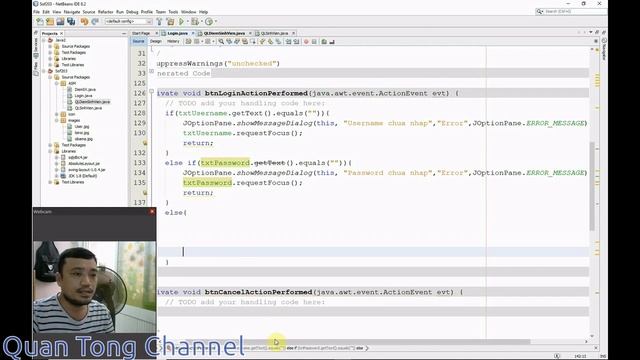Switch to the QLDiemSinhVien.java editor tab
The height and width of the screenshot is (360, 640).
coord(224,33)
